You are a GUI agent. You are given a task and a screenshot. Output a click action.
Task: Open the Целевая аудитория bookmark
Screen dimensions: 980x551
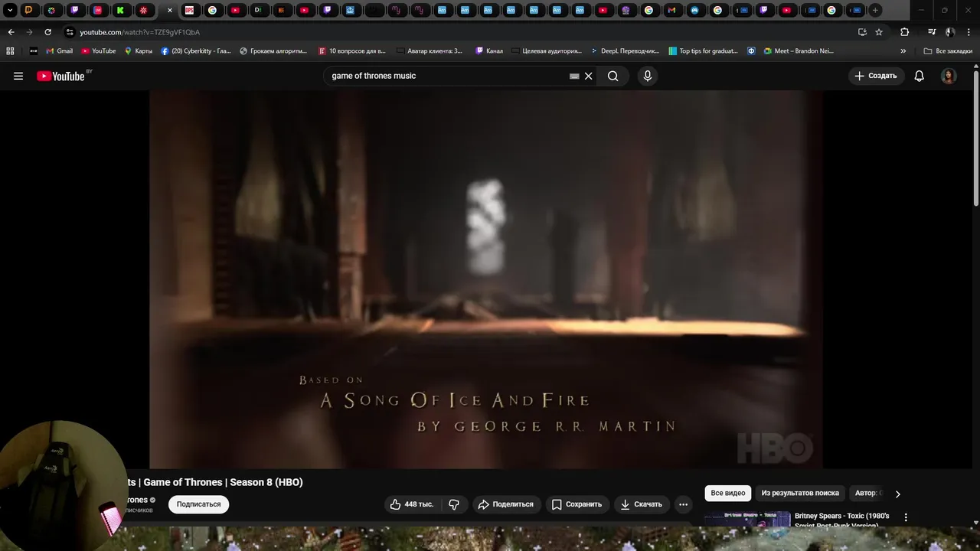545,51
